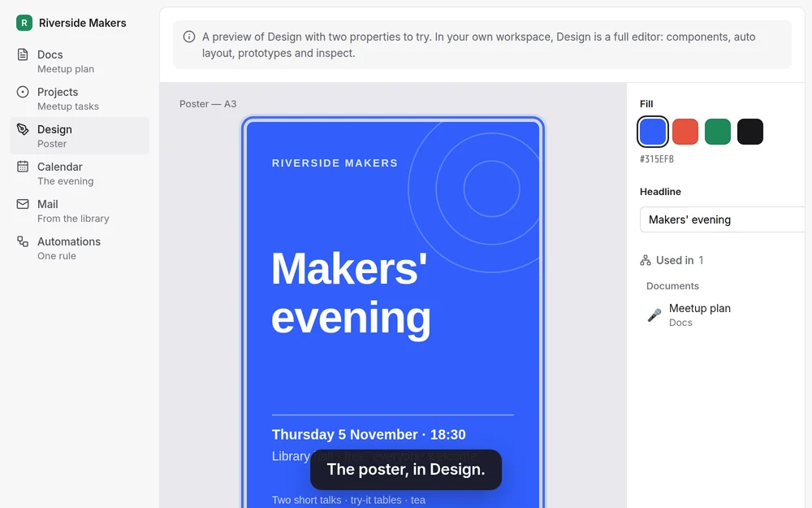This screenshot has height=508, width=812.
Task: Select the blue fill swatch
Action: point(653,132)
